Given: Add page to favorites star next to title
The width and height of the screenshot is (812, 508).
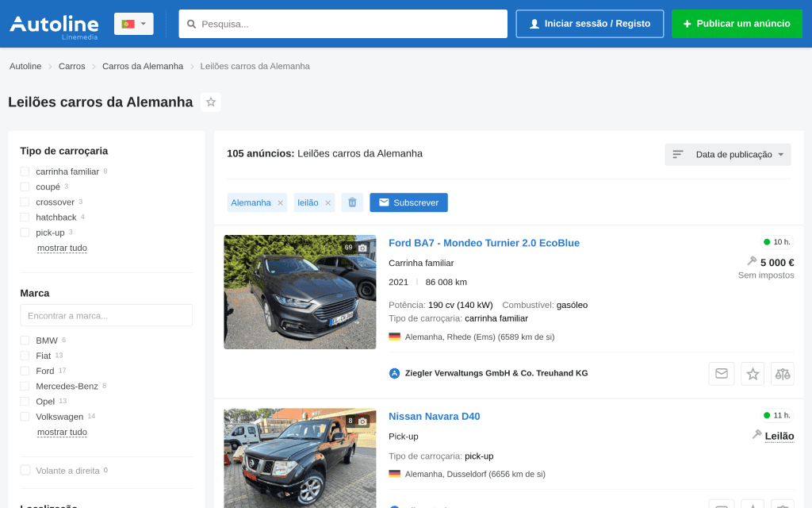Looking at the screenshot, I should (x=211, y=102).
